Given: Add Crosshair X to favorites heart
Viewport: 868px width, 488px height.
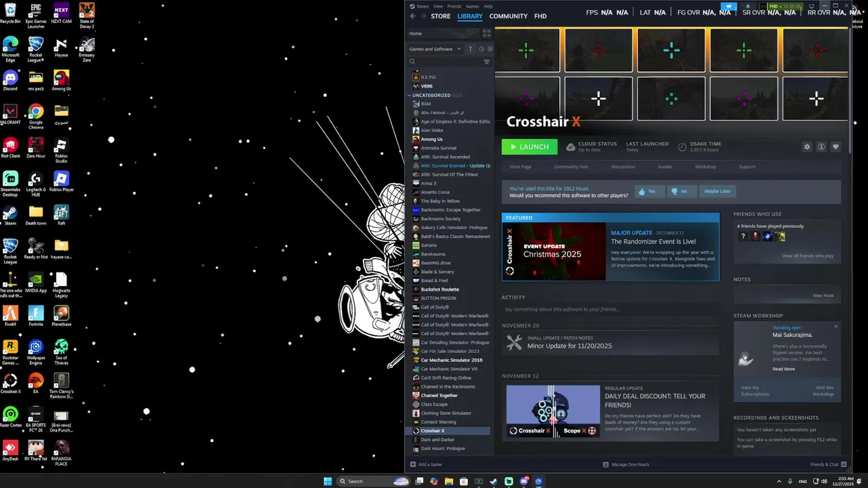Looking at the screenshot, I should [x=835, y=146].
